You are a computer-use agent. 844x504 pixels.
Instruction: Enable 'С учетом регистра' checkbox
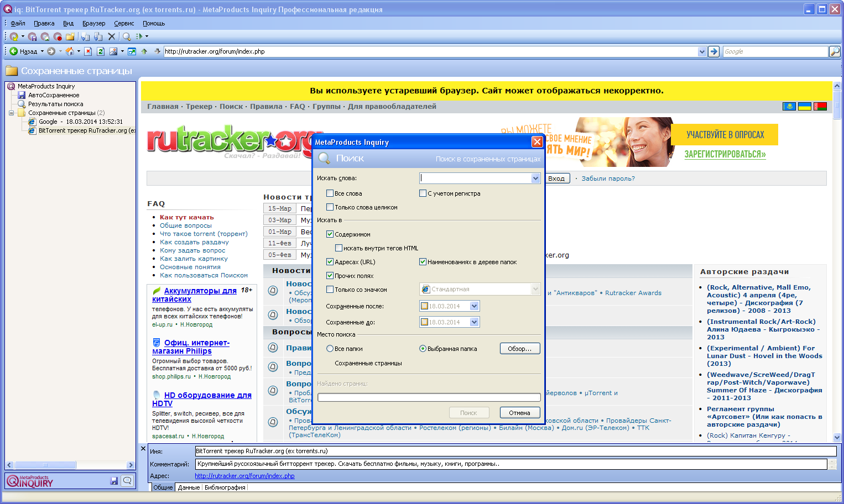point(423,193)
